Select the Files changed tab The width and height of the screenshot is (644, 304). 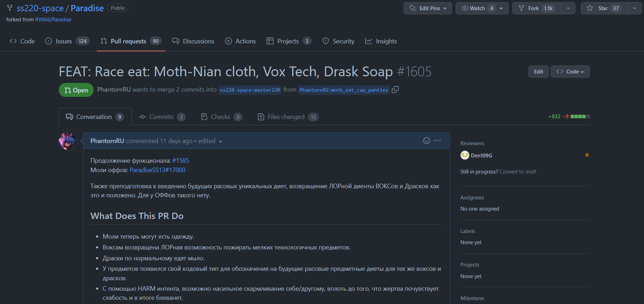[288, 117]
